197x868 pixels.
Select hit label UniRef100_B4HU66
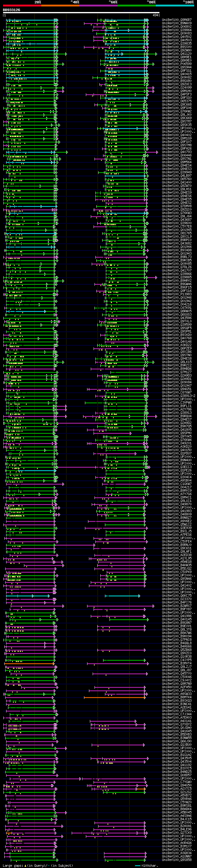tap(177, 646)
